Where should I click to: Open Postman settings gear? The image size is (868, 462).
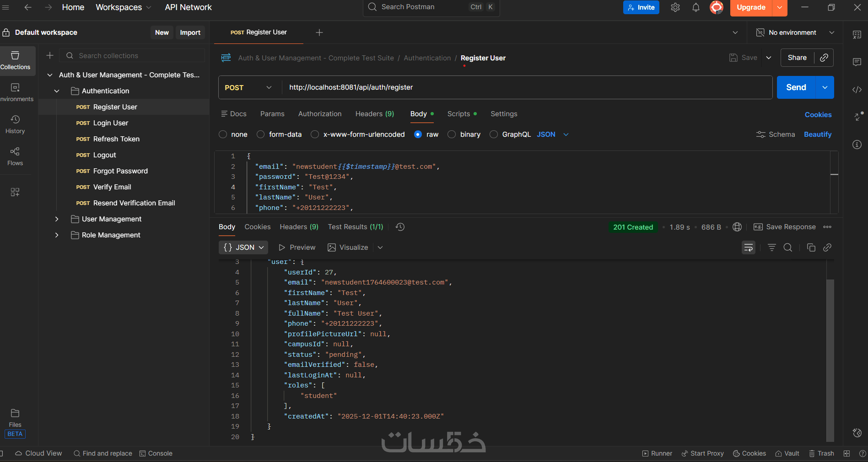point(675,7)
